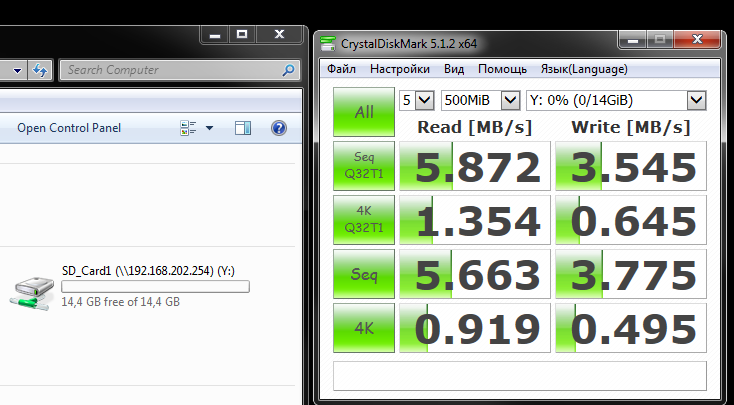734x405 pixels.
Task: Open the test count dropdown showing 5
Action: [x=417, y=100]
